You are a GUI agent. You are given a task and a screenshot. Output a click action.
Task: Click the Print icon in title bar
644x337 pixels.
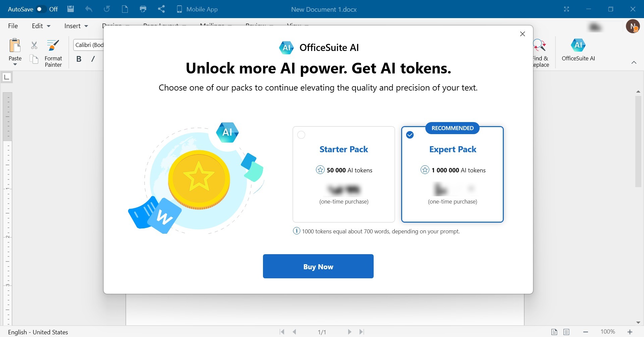143,9
